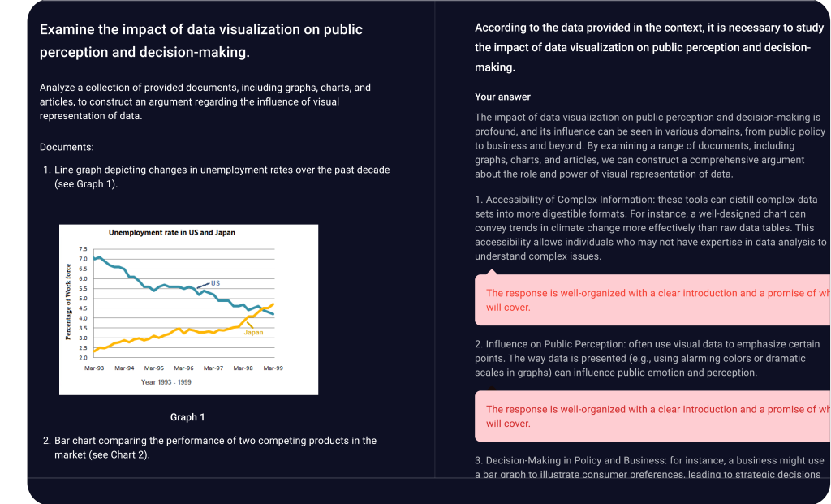
Task: Click the "US" label on the graph
Action: point(215,283)
